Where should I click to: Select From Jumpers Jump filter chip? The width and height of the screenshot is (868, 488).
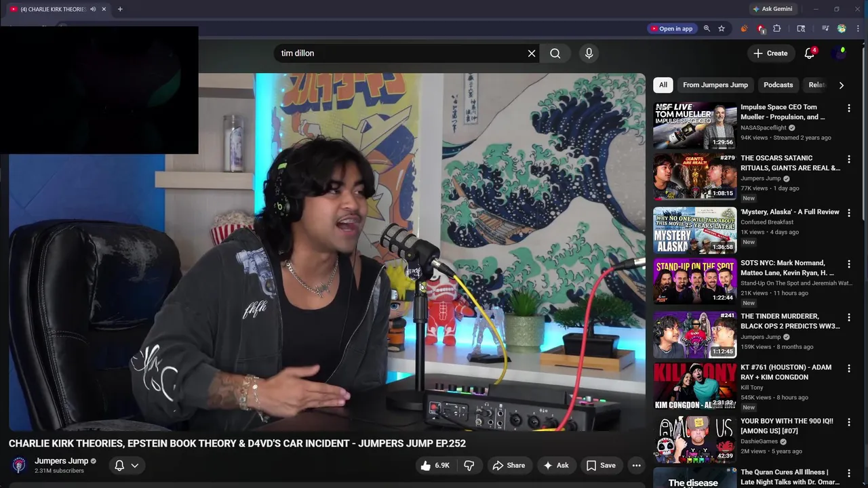[715, 85]
